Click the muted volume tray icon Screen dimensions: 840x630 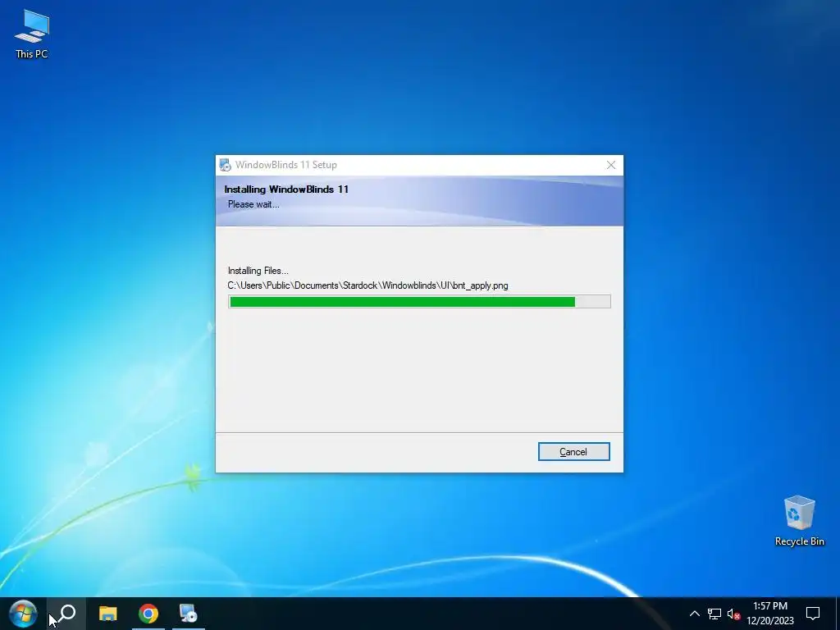click(x=733, y=614)
